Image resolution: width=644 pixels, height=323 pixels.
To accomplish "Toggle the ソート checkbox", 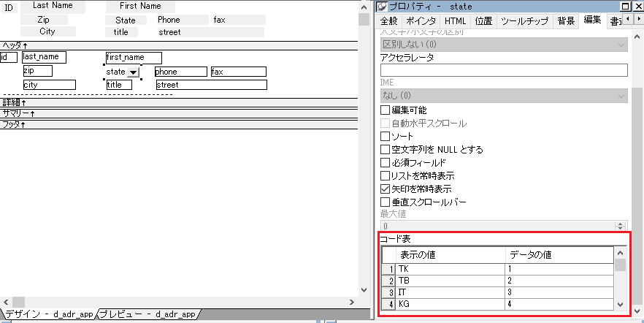I will point(386,137).
